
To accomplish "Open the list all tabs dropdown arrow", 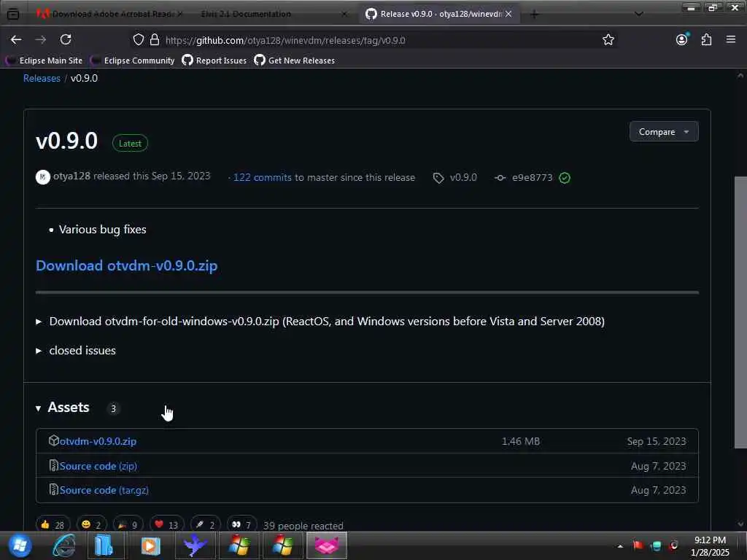I will coord(639,14).
